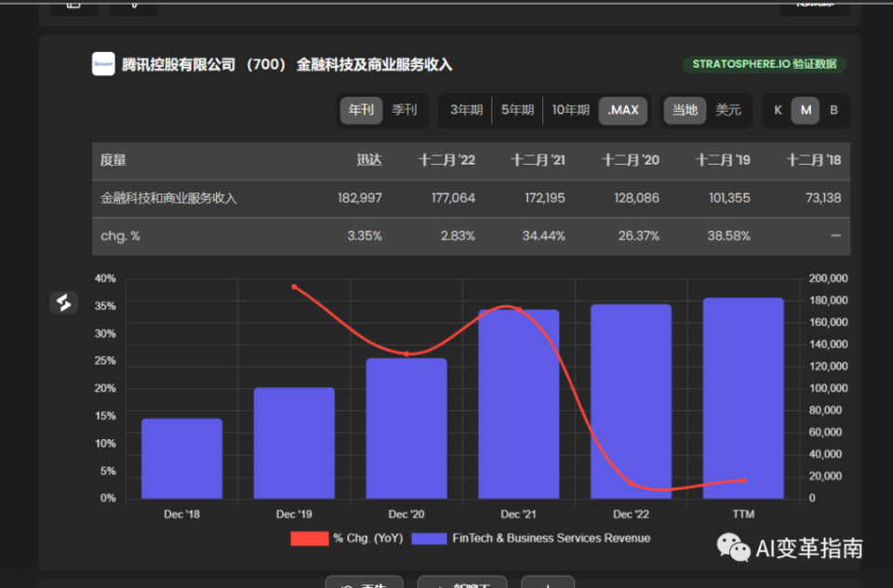Select the .MAX range
Image resolution: width=893 pixels, height=588 pixels.
623,110
